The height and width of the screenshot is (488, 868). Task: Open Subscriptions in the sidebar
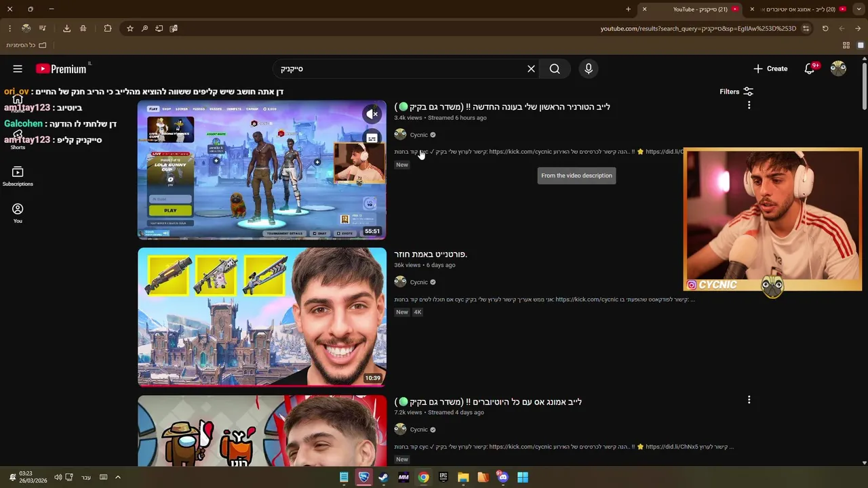pyautogui.click(x=18, y=176)
